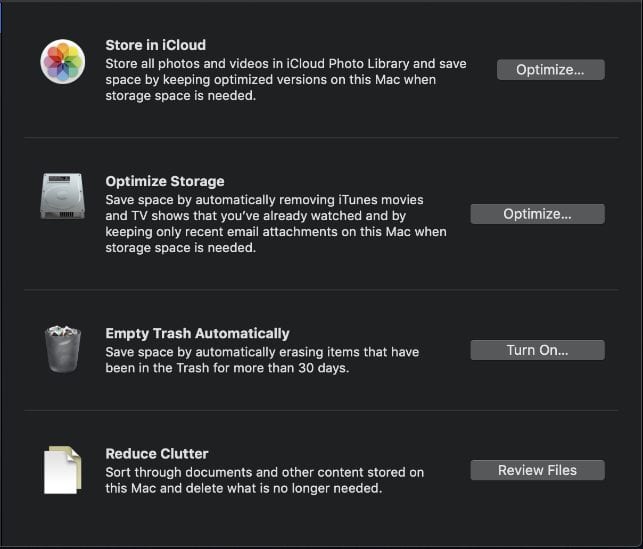
Task: Click divider line below Optimize Storage section
Action: coord(320,290)
